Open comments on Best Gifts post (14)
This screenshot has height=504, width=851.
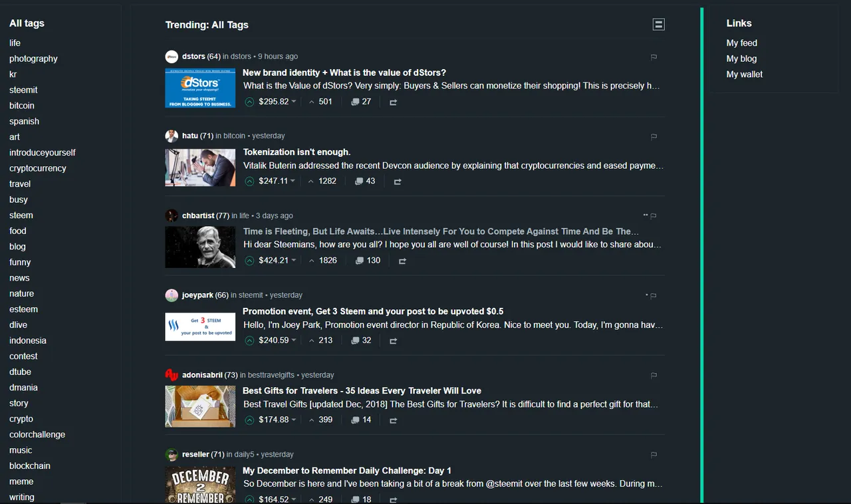click(x=361, y=420)
